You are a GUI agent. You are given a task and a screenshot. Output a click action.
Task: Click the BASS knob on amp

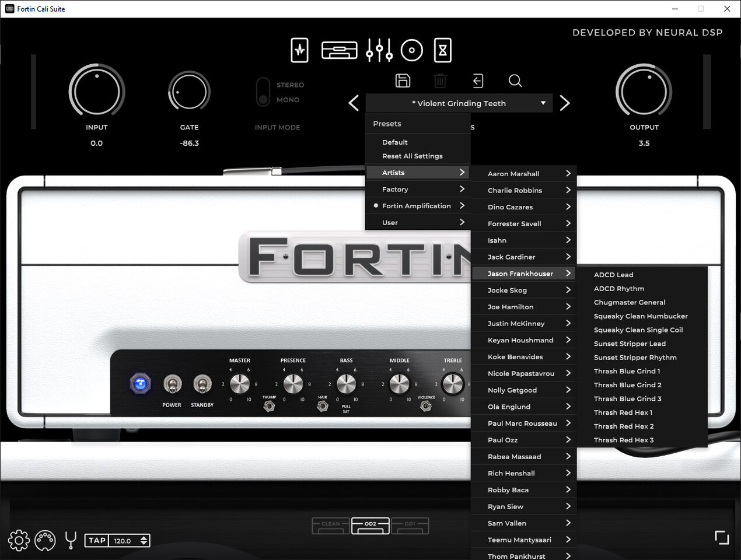(346, 384)
